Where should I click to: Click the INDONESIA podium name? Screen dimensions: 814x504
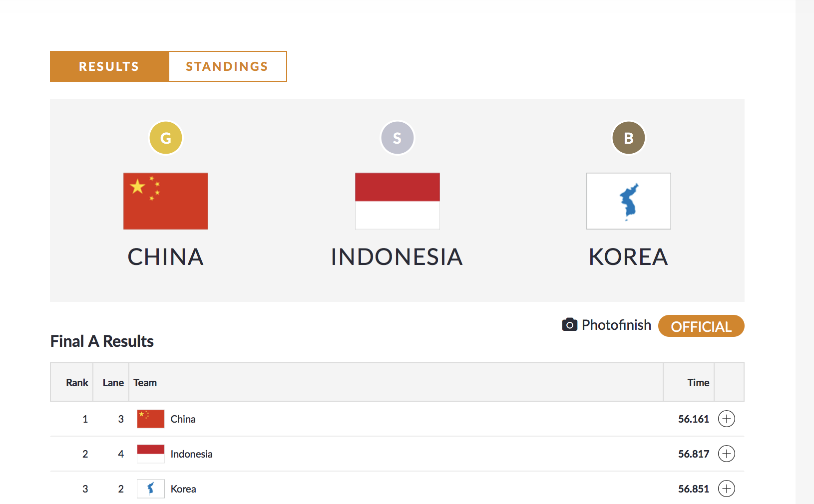(397, 257)
